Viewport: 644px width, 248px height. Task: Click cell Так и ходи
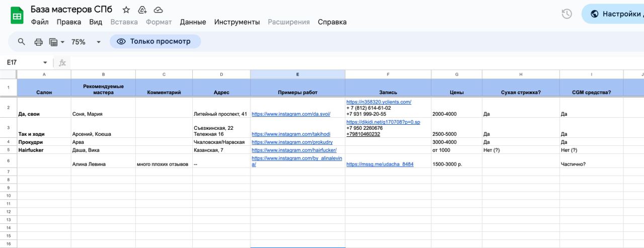click(x=44, y=128)
